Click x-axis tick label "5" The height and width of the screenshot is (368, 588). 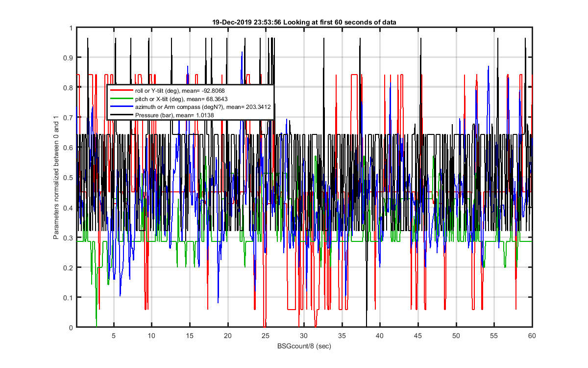coord(114,336)
